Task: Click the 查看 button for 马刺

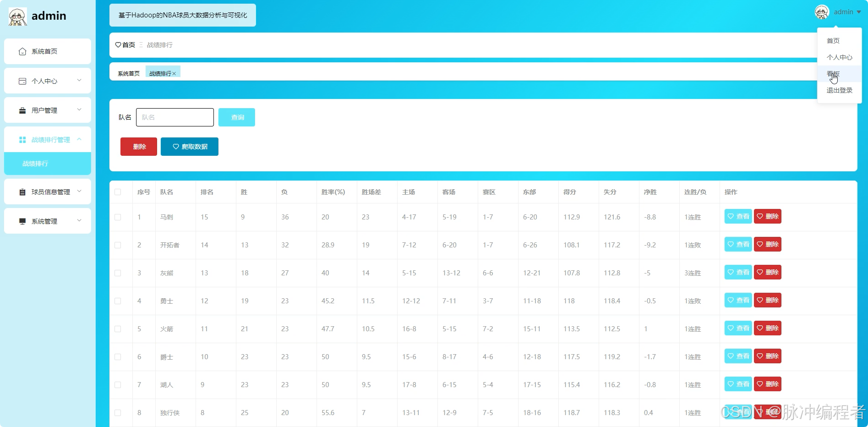Action: pos(738,216)
